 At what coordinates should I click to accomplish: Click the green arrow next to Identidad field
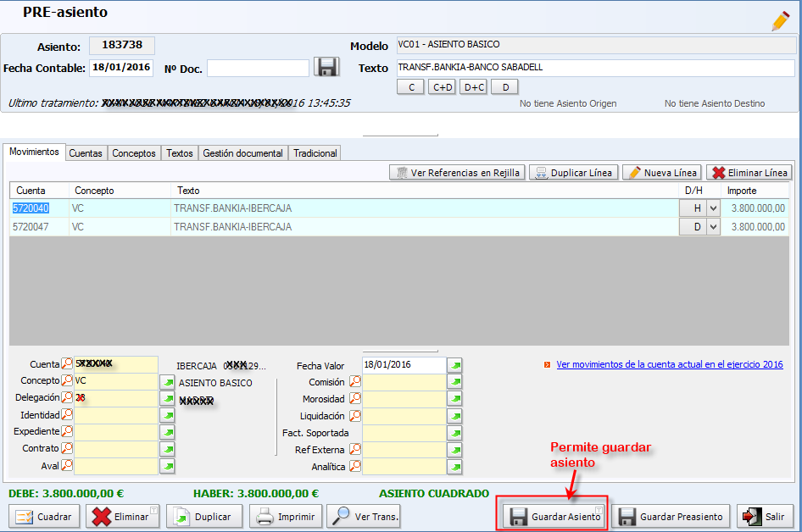pyautogui.click(x=167, y=416)
